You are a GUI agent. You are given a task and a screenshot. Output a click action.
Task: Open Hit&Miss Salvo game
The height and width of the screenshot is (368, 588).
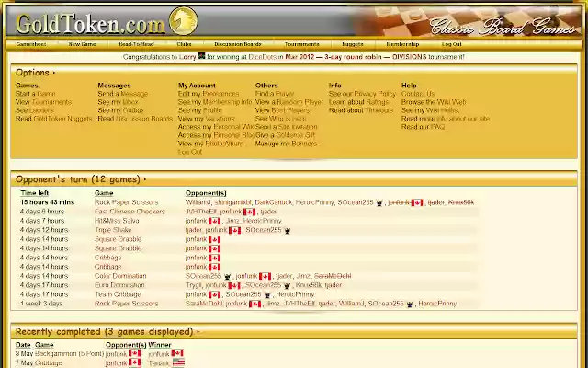(117, 221)
